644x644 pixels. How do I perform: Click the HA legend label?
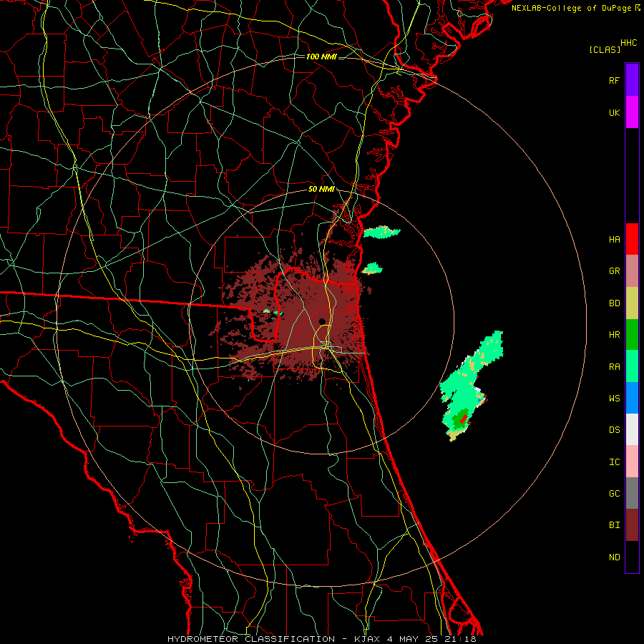pyautogui.click(x=614, y=240)
